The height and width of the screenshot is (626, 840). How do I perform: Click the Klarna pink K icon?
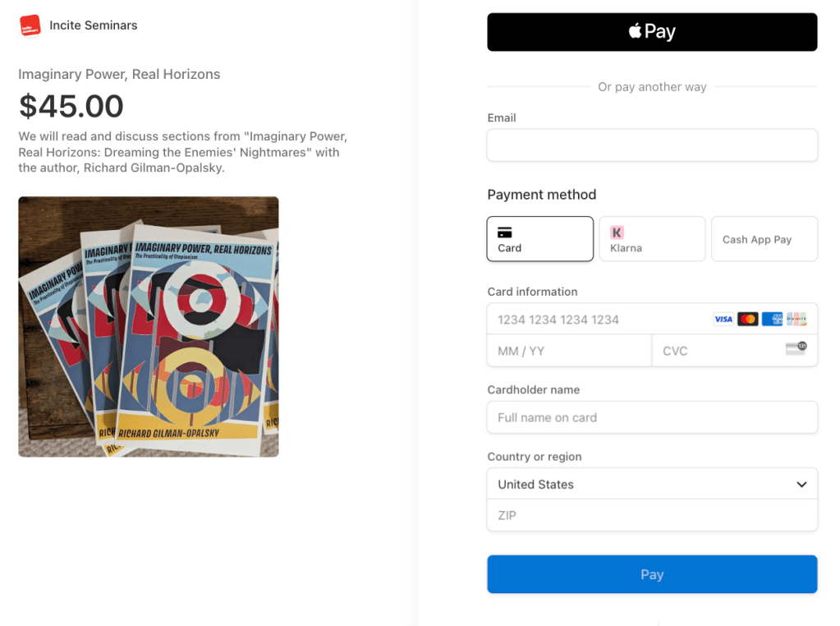pyautogui.click(x=617, y=232)
